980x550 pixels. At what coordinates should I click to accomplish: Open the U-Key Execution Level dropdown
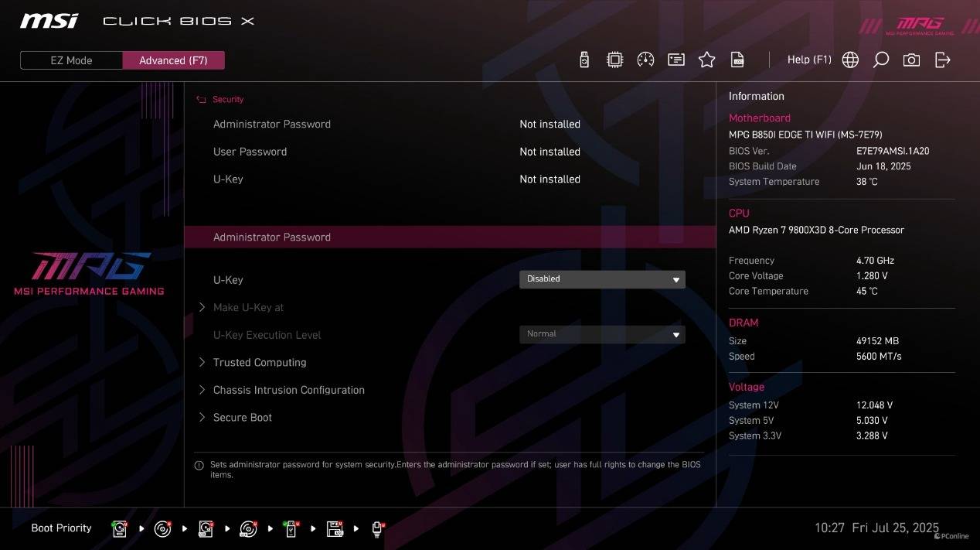point(602,334)
